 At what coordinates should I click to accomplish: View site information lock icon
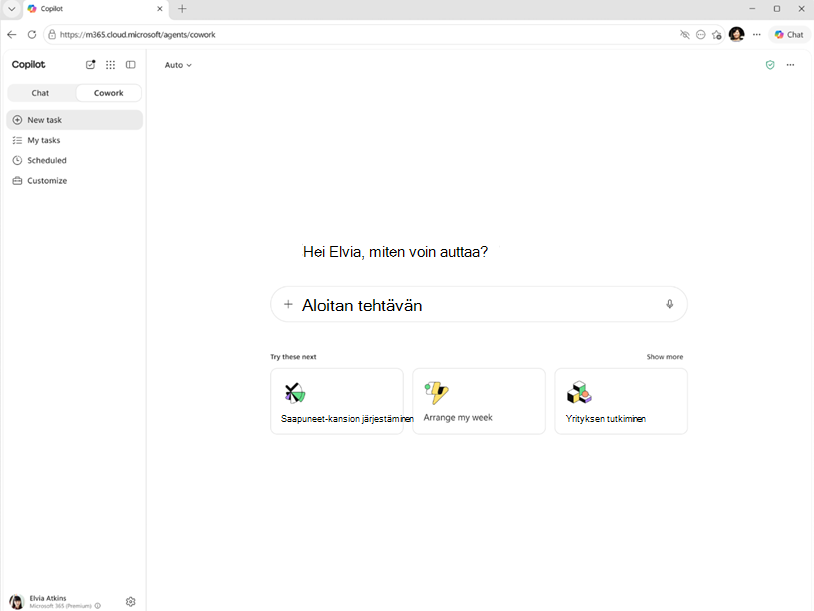(52, 34)
